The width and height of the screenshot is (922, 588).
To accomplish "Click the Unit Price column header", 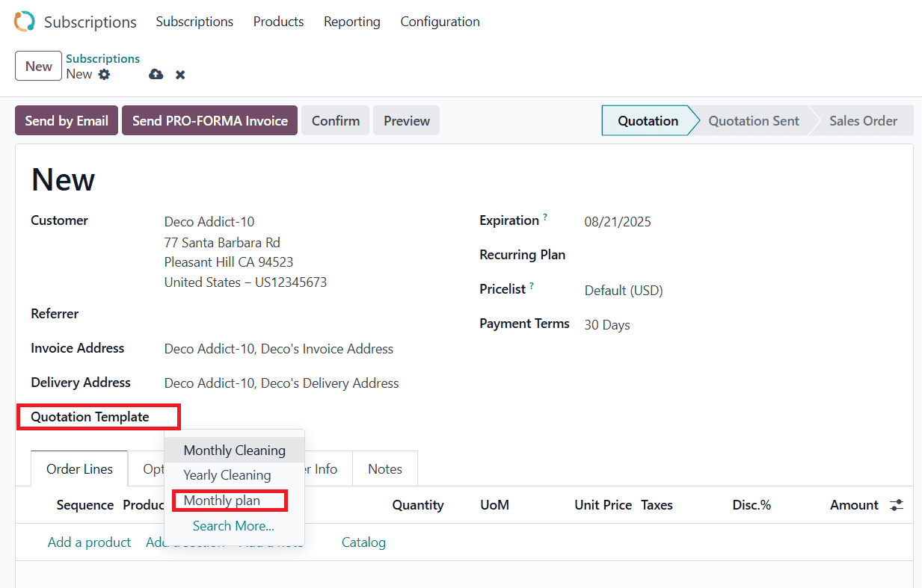I will coord(603,505).
